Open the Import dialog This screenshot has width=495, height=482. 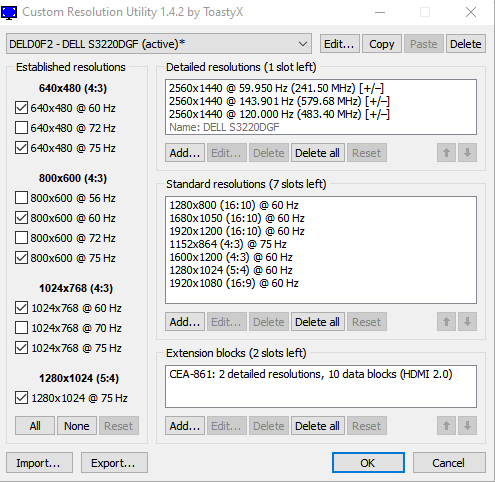[39, 463]
